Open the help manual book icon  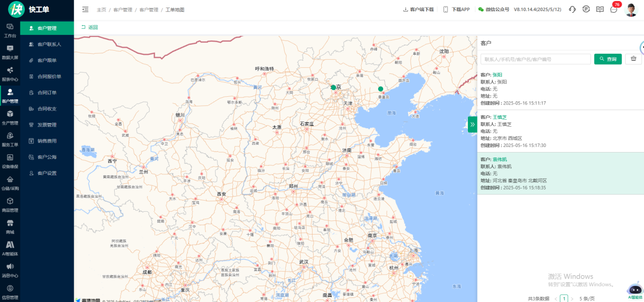pyautogui.click(x=600, y=10)
